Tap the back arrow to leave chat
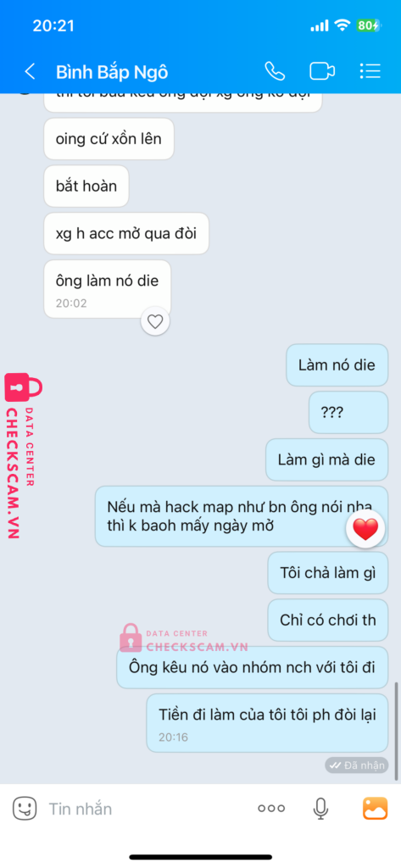 [30, 71]
